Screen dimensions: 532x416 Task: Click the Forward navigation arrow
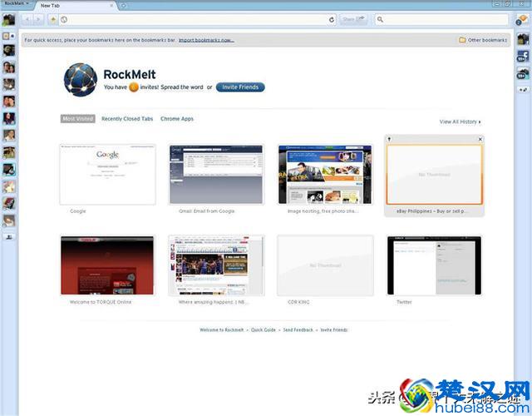(38, 18)
